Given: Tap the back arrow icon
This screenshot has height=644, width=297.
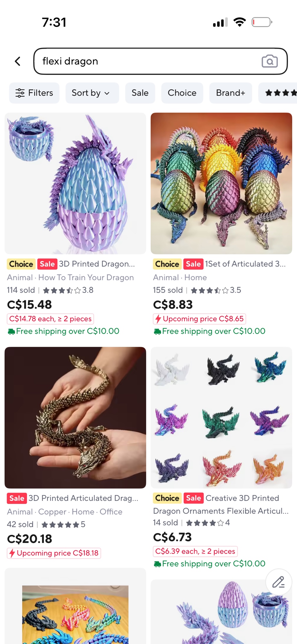Looking at the screenshot, I should click(x=18, y=61).
